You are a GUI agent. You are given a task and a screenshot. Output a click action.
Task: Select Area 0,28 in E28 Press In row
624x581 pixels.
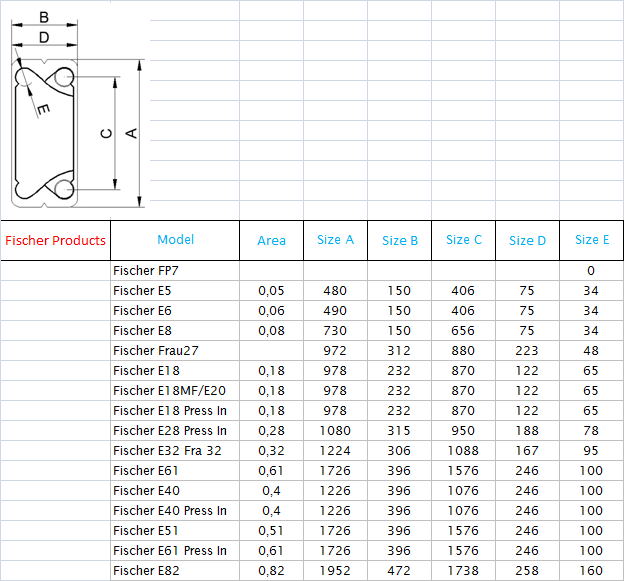pyautogui.click(x=271, y=431)
